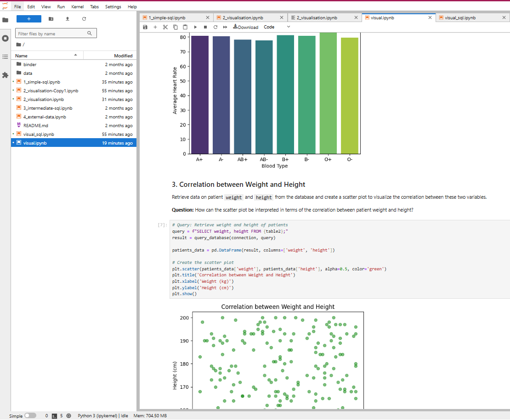This screenshot has height=420, width=510.
Task: Select 4_external-data.ipynb file
Action: 74,117
